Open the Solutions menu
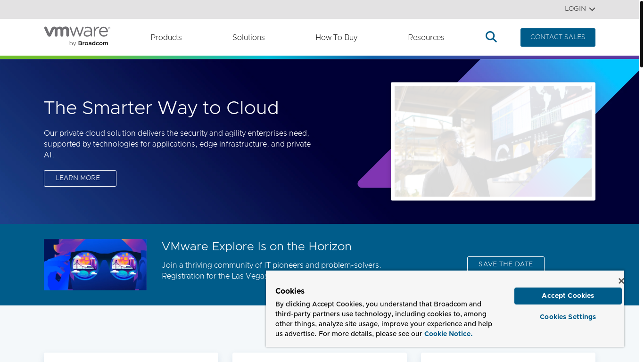644x362 pixels. pos(248,37)
